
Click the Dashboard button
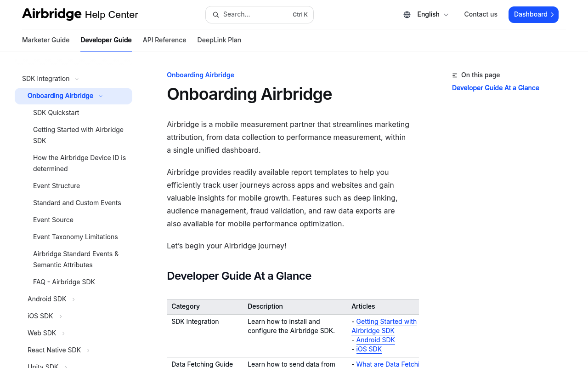(x=533, y=15)
